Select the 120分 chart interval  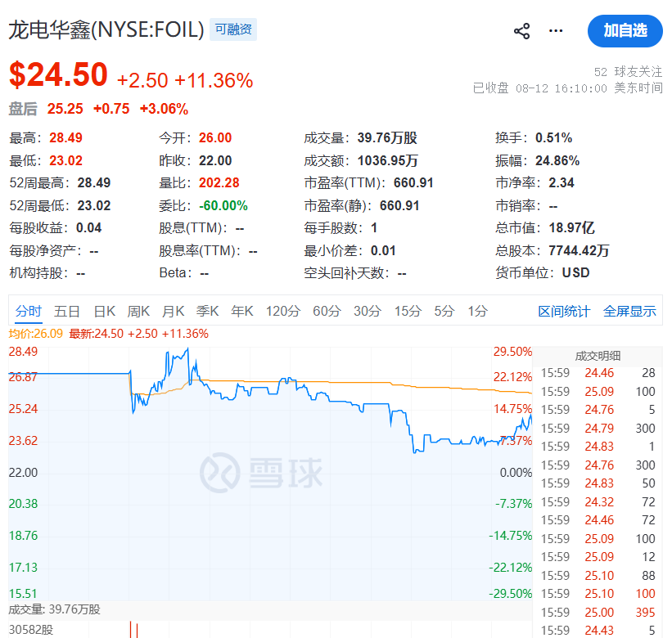click(283, 311)
